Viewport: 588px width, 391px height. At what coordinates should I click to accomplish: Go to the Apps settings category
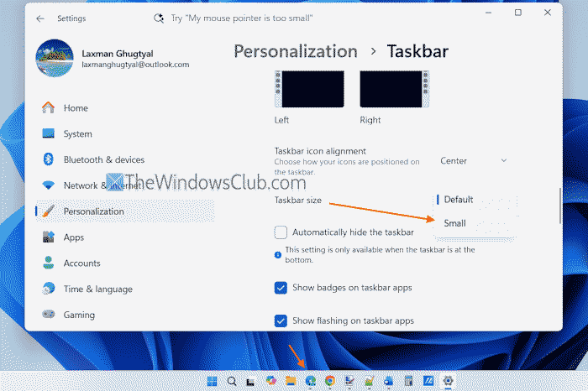click(x=74, y=237)
